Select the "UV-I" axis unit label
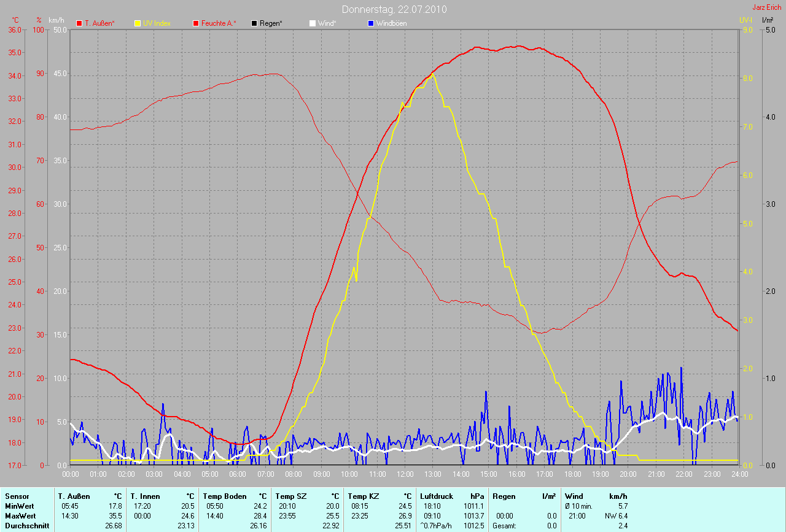786x532 pixels. (745, 20)
